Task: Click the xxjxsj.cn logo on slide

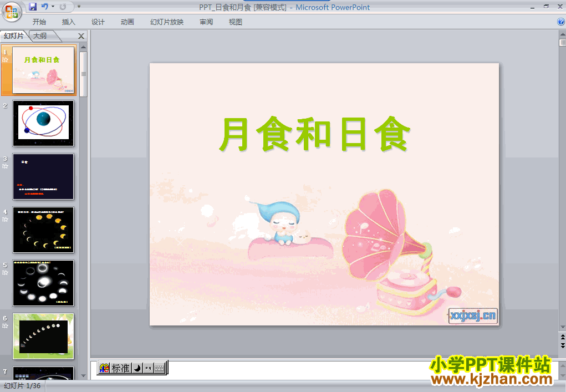Action: click(x=473, y=316)
